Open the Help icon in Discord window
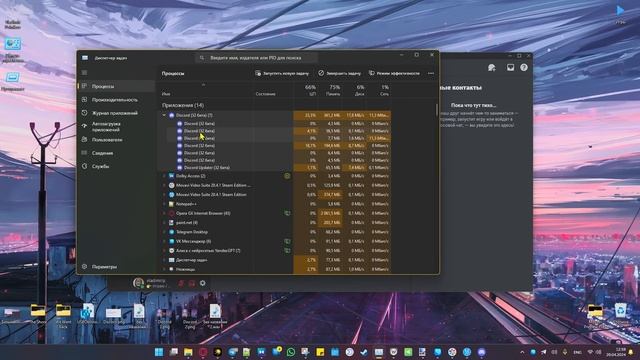 [x=524, y=67]
